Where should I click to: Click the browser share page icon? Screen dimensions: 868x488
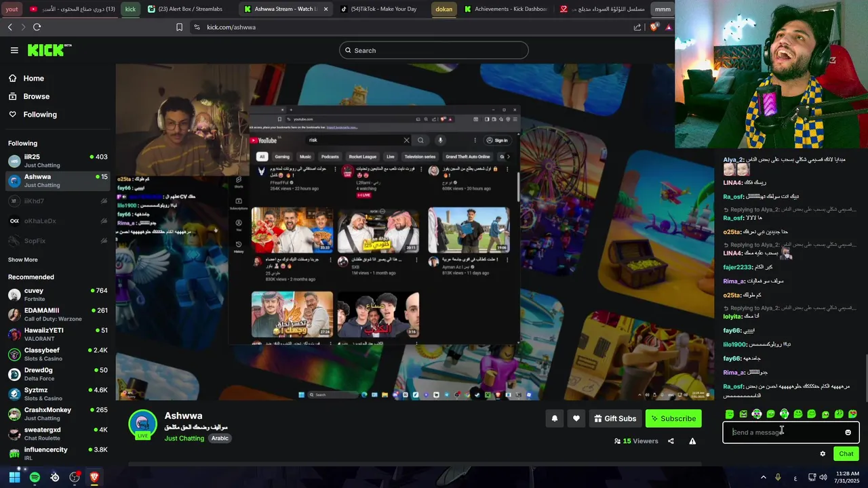637,27
